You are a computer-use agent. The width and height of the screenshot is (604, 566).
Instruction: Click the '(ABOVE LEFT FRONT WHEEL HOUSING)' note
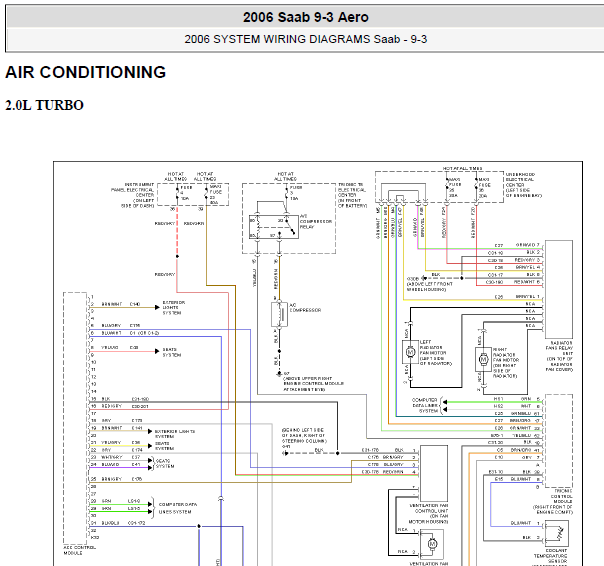[429, 286]
